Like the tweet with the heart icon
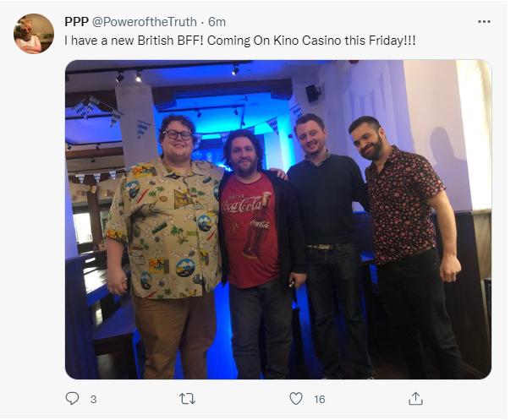The width and height of the screenshot is (516, 420). coord(296,399)
